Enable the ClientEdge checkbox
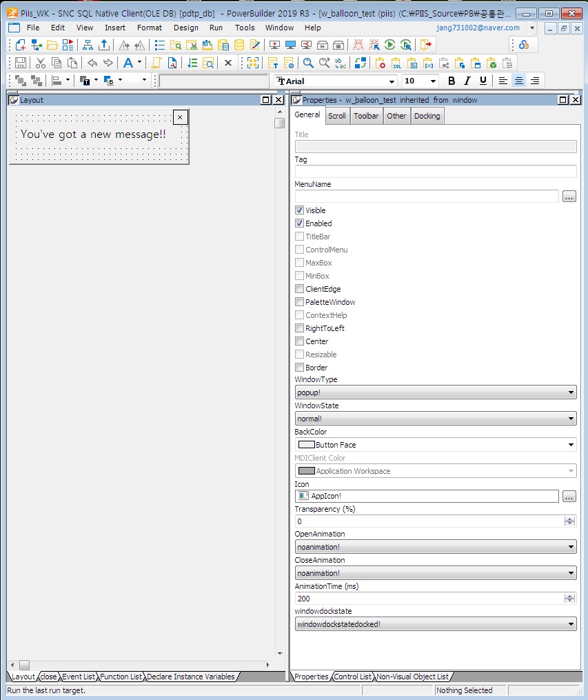 [300, 289]
